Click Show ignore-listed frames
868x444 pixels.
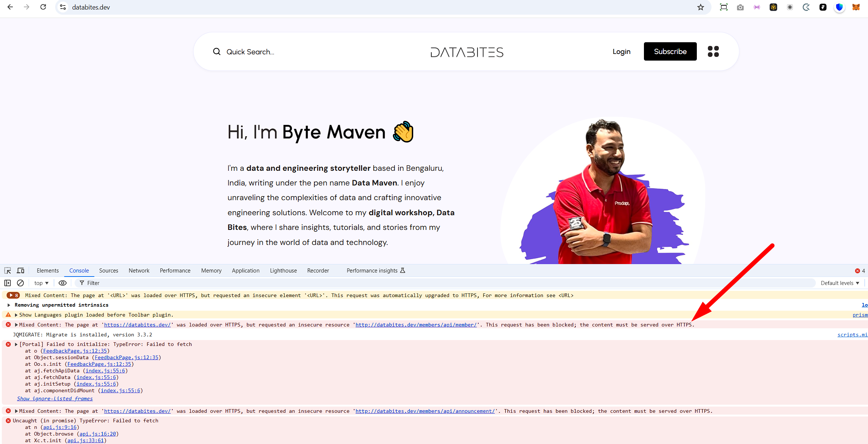(x=55, y=399)
